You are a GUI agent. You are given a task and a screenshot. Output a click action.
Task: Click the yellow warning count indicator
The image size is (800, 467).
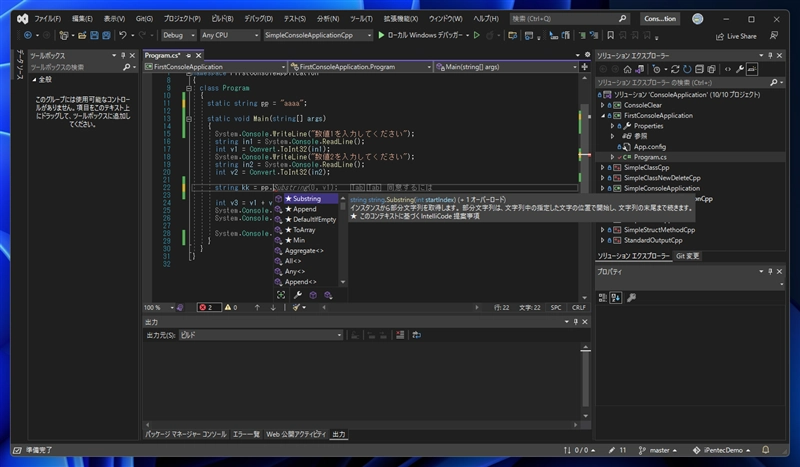[229, 308]
